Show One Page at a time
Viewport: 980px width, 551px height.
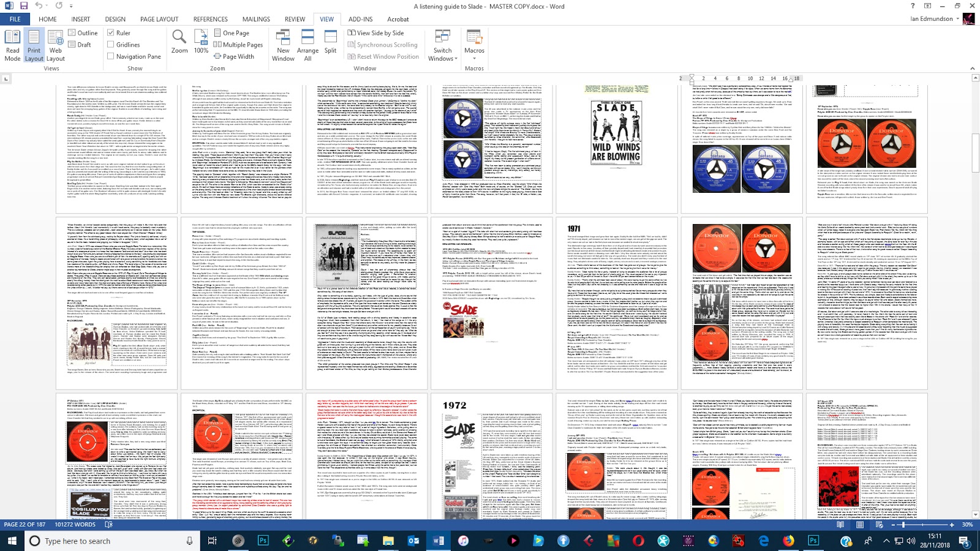(x=232, y=33)
